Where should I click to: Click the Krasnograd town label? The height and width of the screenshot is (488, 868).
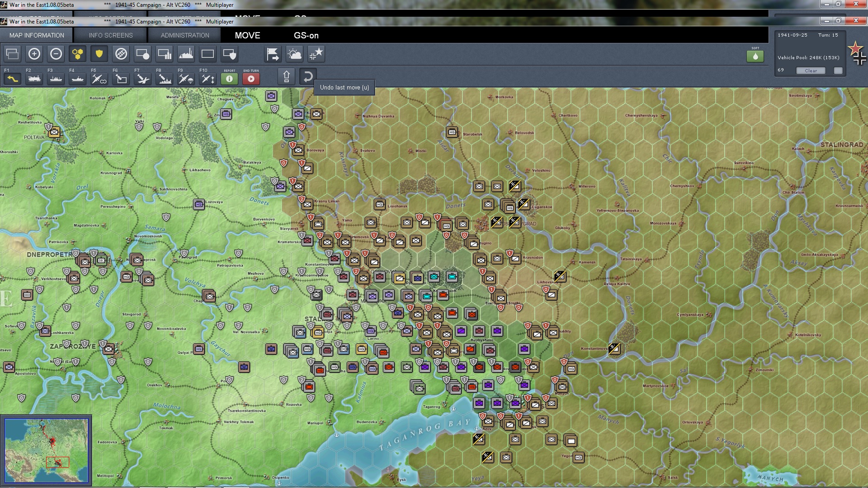(111, 173)
